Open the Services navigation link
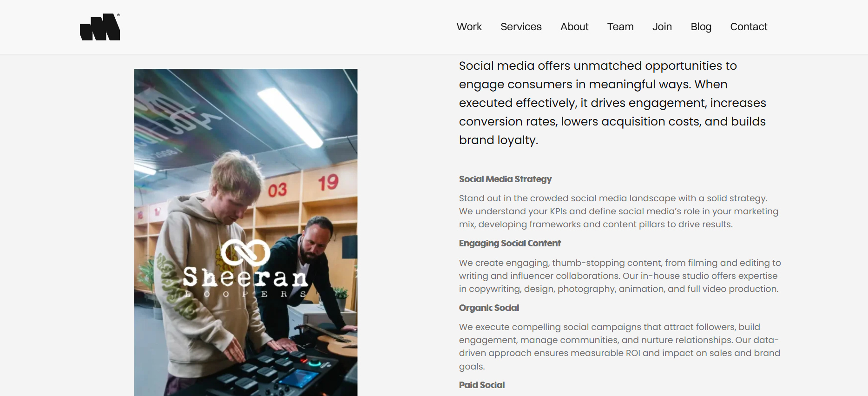Viewport: 868px width, 396px height. (x=521, y=27)
